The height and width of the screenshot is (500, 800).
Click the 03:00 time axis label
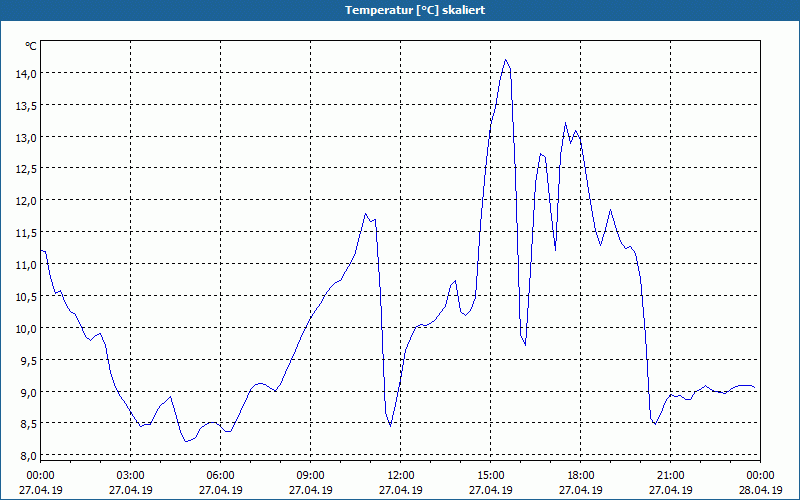[x=131, y=475]
